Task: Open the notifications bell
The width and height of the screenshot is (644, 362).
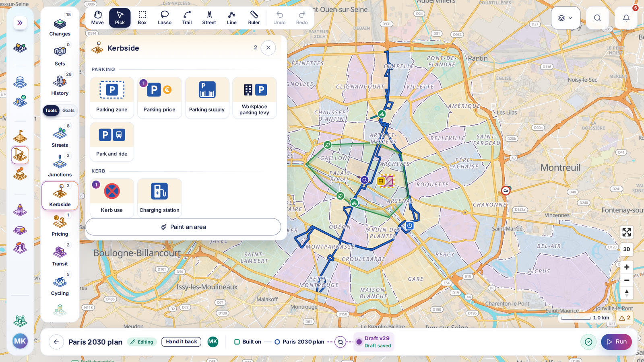Action: [x=626, y=18]
